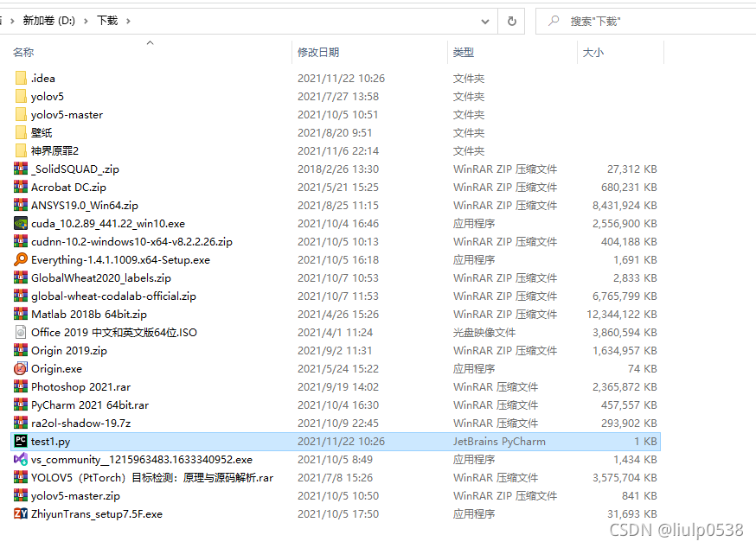Select file name cuda_10.2.89_441.22_win10.exe

click(x=108, y=224)
